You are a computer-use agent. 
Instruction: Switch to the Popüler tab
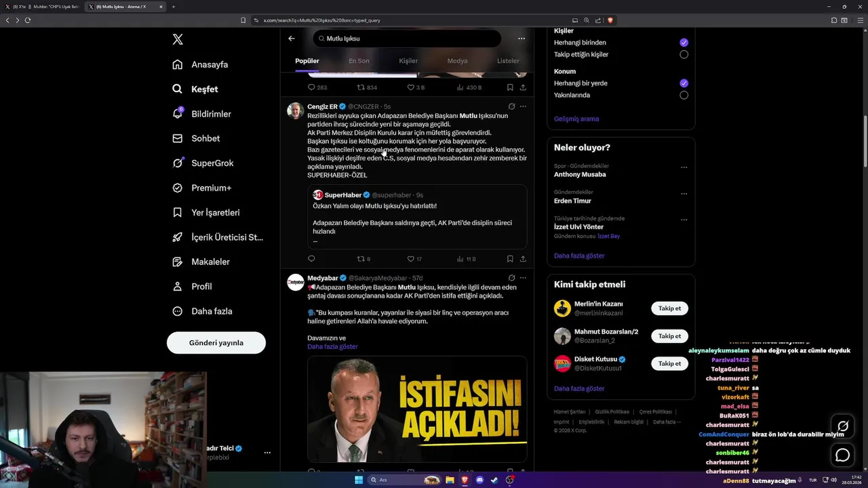[x=307, y=61]
